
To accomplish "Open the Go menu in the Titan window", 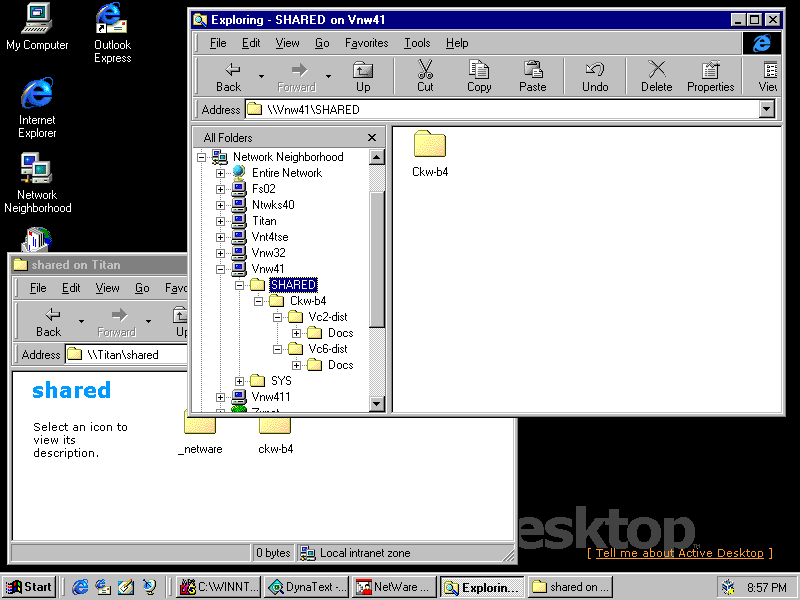I will click(142, 288).
